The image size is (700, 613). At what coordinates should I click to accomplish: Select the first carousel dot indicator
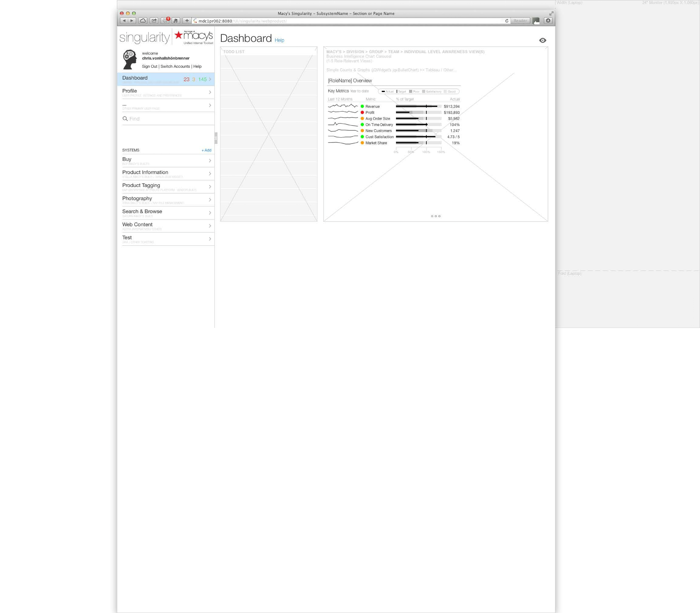tap(432, 216)
